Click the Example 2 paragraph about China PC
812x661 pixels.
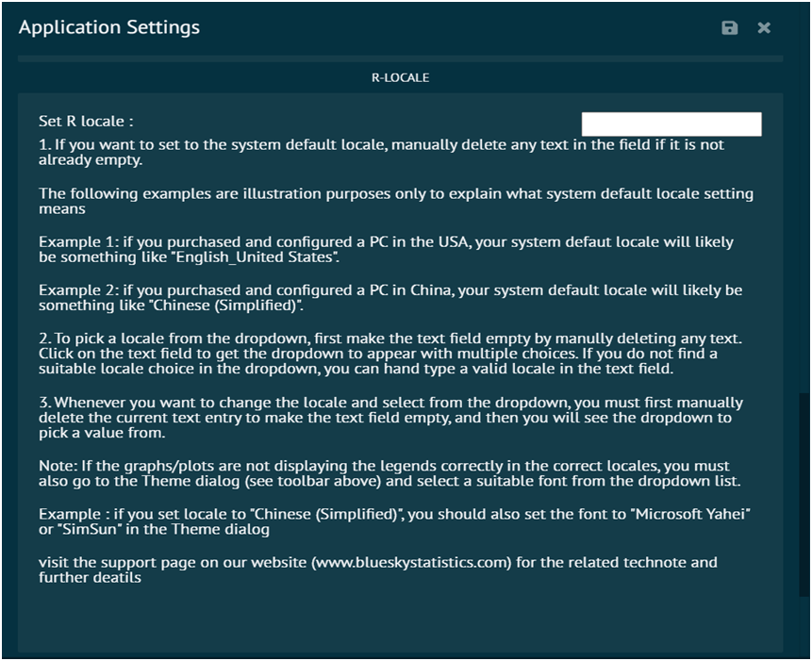[x=390, y=298]
